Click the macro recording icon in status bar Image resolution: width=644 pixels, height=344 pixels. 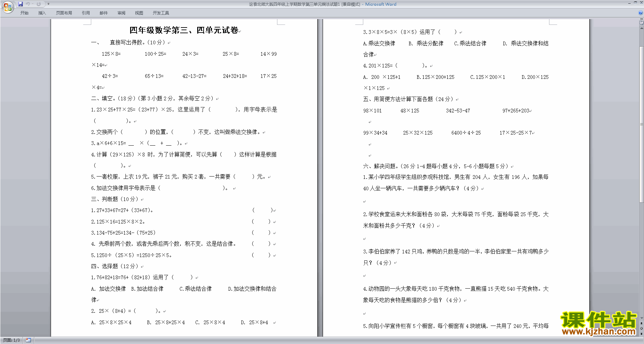point(29,340)
